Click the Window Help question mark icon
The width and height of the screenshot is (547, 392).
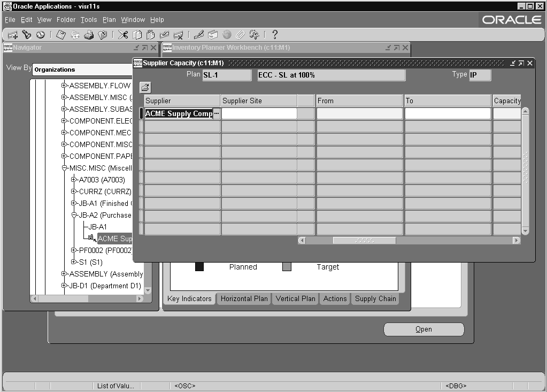pos(275,35)
